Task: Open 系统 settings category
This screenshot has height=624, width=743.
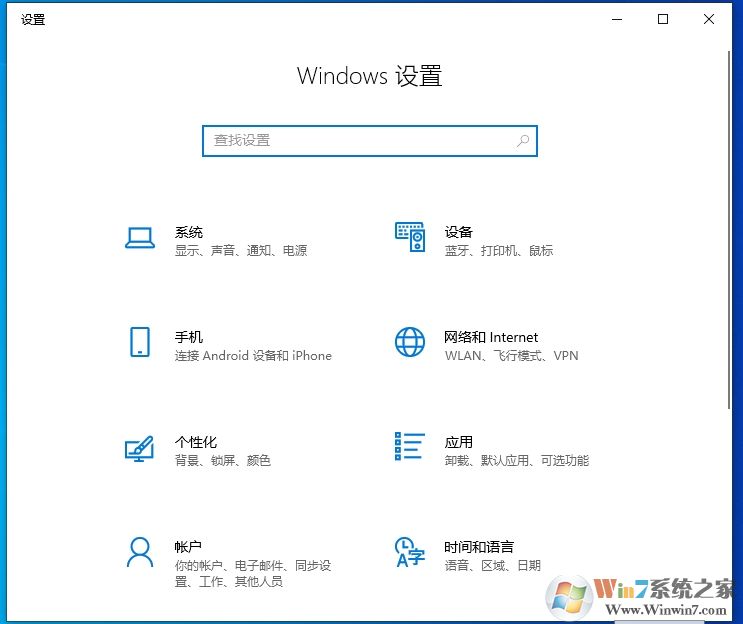Action: click(189, 232)
